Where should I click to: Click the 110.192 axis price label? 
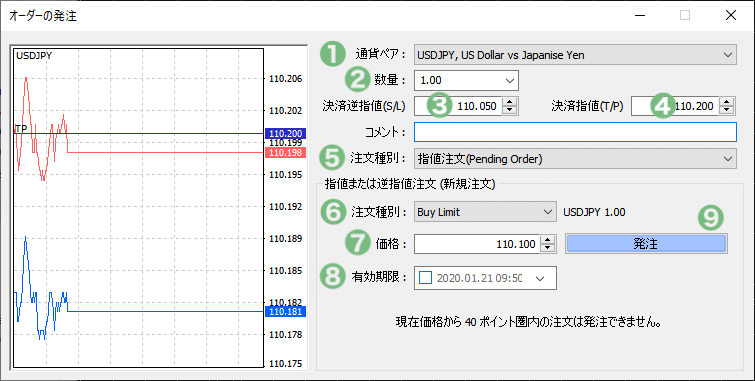point(286,207)
